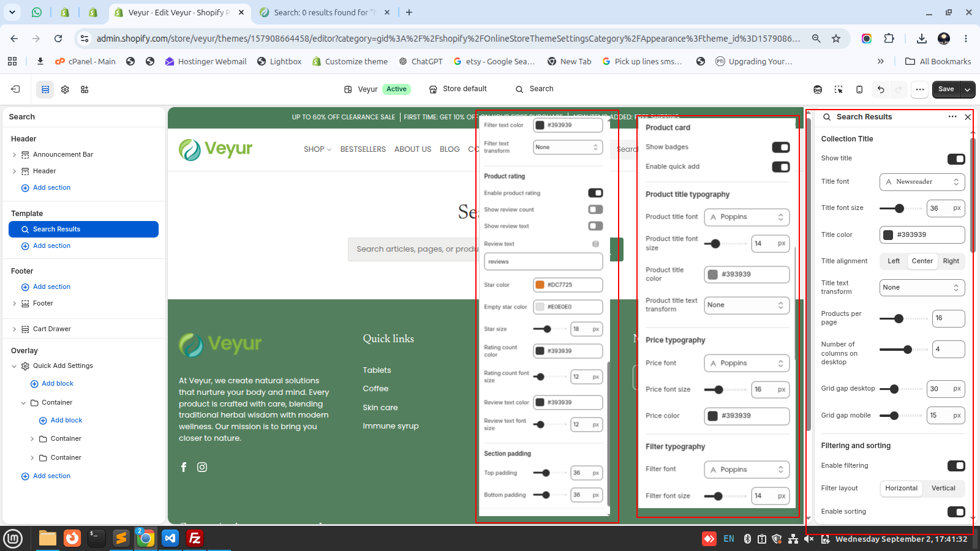The image size is (980, 551).
Task: Open Firefox from the taskbar
Action: [x=72, y=538]
